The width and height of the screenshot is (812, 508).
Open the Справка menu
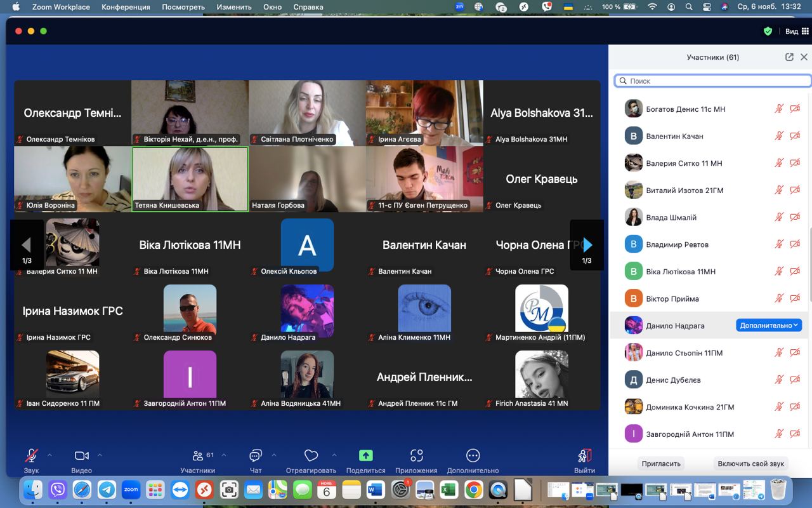[308, 7]
